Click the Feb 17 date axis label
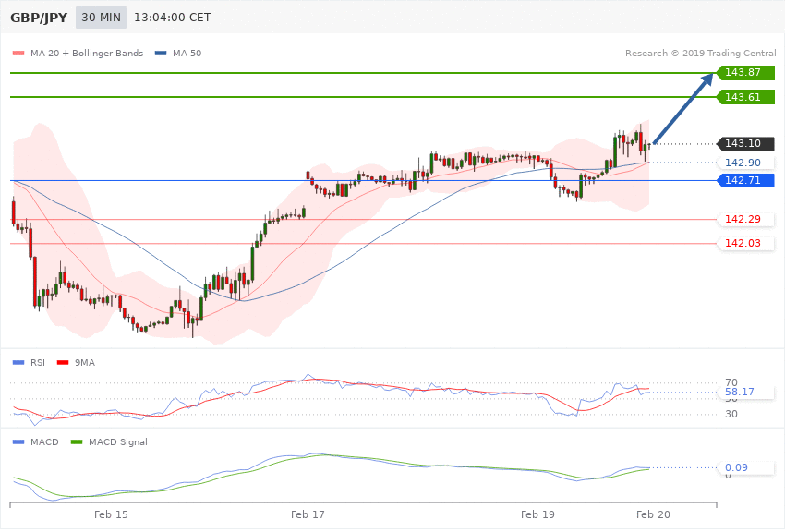Screen dimensions: 785x532 tap(308, 514)
